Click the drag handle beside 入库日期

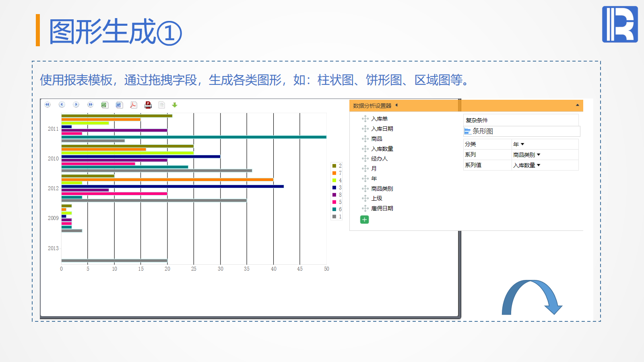[x=365, y=129]
